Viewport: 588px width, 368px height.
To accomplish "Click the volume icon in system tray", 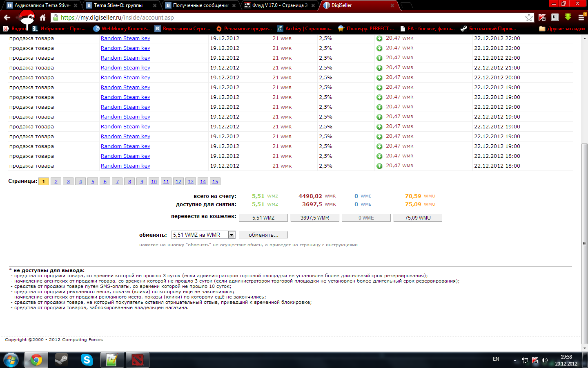I will [544, 360].
